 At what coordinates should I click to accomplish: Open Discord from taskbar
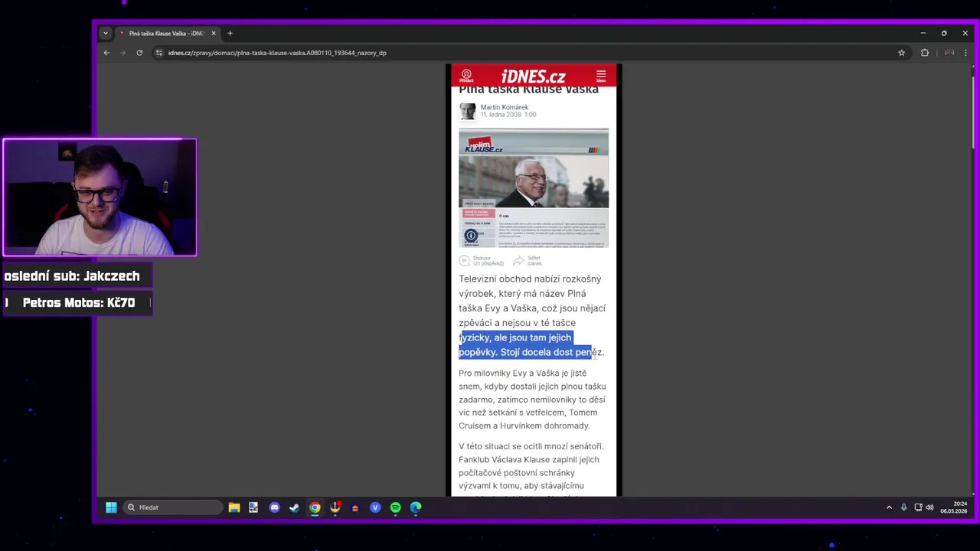274,507
